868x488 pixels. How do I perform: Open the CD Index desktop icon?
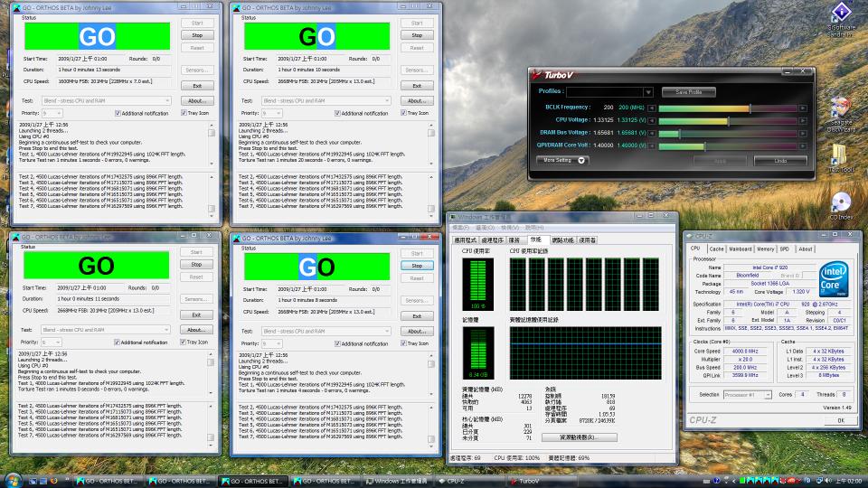tap(841, 203)
